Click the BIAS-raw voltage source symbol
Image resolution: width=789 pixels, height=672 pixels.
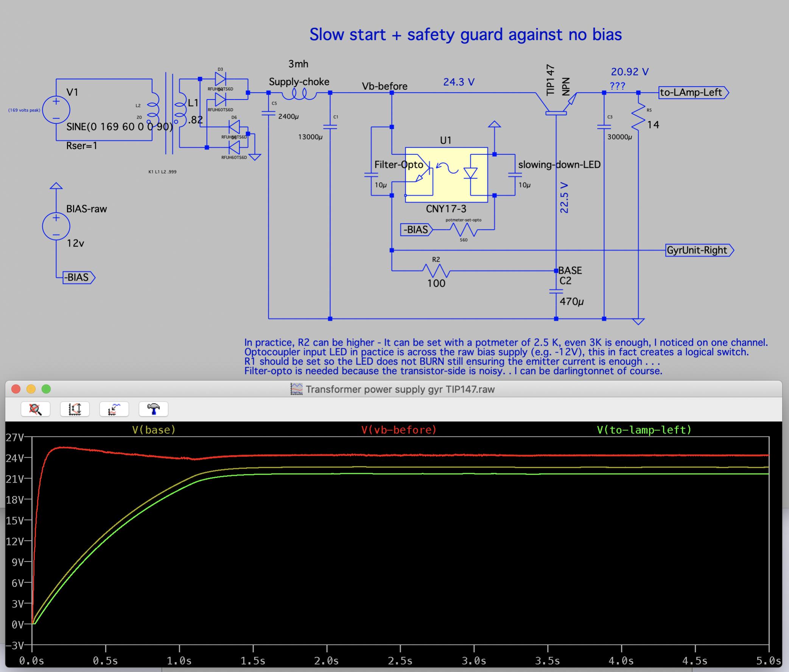(x=56, y=226)
